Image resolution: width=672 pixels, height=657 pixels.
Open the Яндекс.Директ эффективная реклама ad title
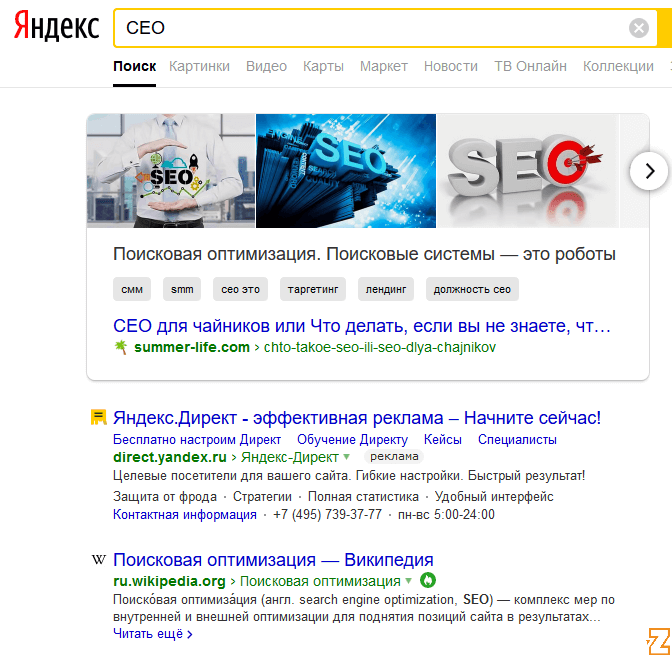[357, 418]
